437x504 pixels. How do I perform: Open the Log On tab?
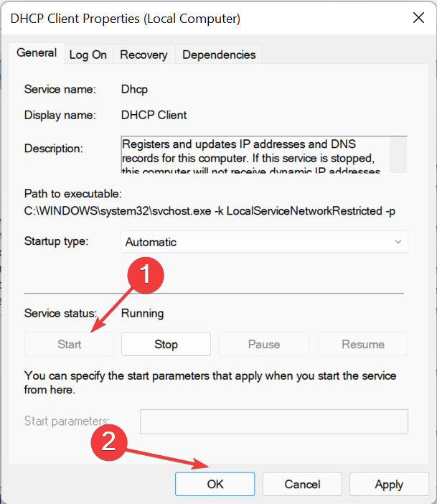(x=88, y=55)
